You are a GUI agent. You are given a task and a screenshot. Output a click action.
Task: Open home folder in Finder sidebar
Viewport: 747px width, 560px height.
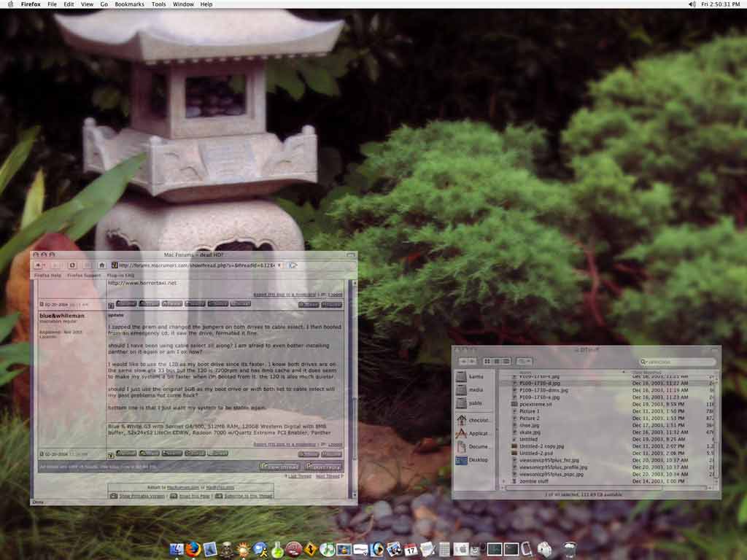pos(472,420)
